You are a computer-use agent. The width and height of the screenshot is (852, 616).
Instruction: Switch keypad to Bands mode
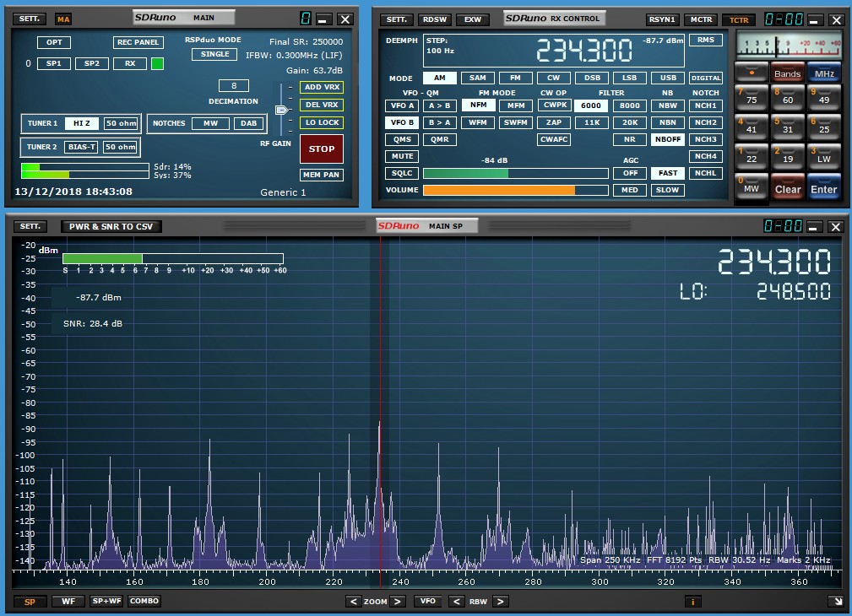click(787, 73)
